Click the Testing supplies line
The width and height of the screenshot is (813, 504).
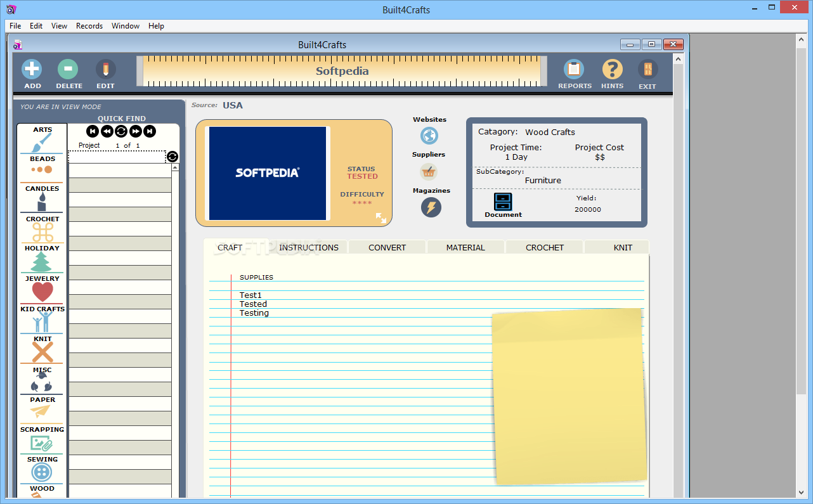(254, 313)
